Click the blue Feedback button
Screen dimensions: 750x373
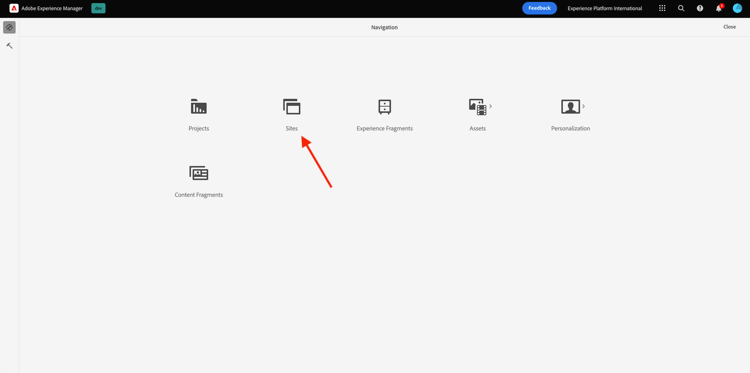point(539,8)
